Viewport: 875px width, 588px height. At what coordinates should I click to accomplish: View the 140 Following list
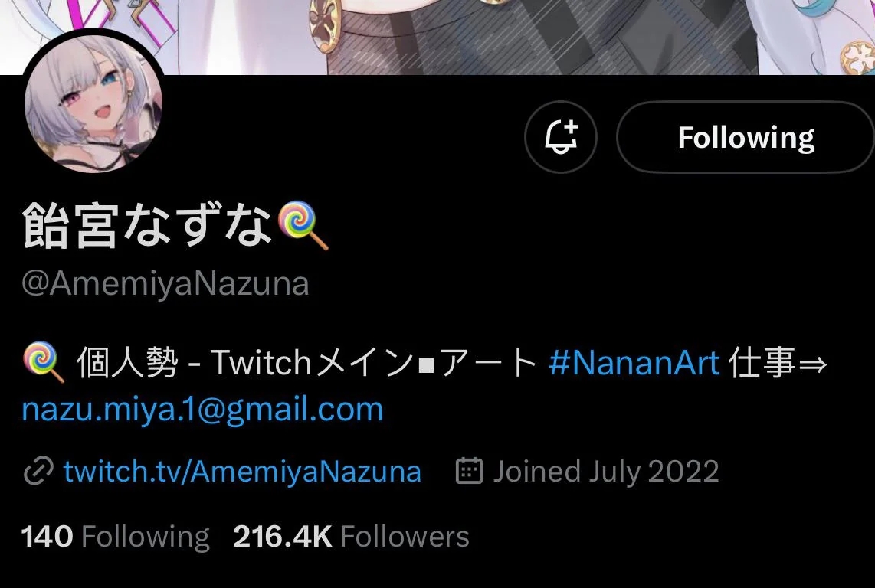[116, 537]
